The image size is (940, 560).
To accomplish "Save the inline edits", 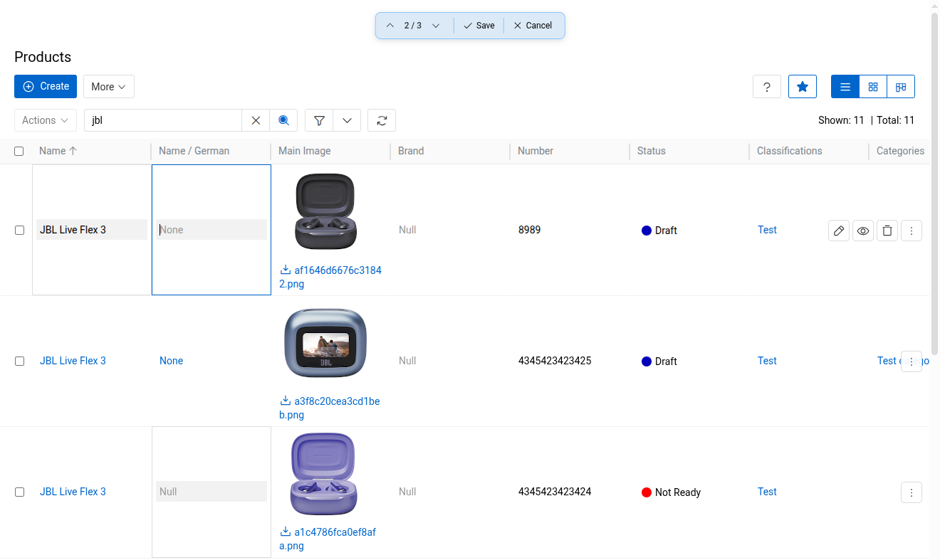I will pyautogui.click(x=479, y=26).
